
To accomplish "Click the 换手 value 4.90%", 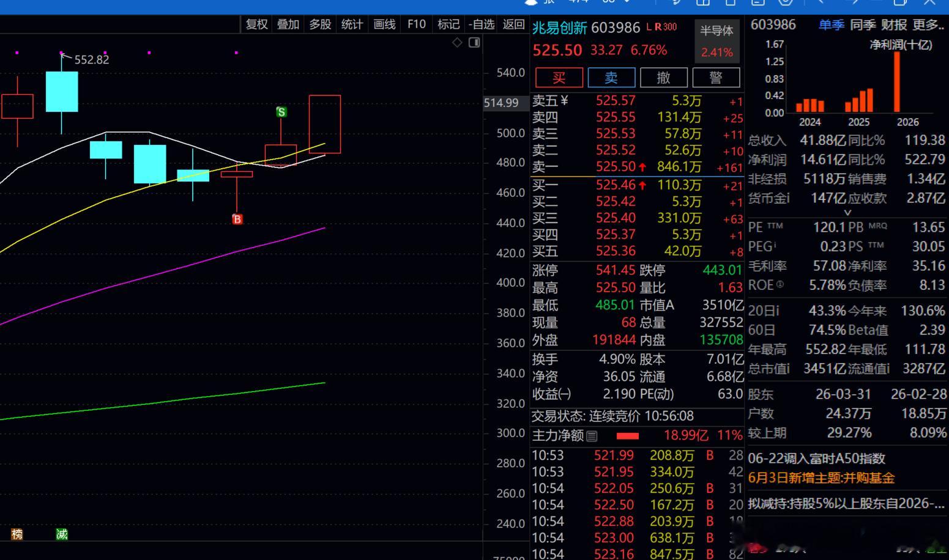I will click(617, 359).
